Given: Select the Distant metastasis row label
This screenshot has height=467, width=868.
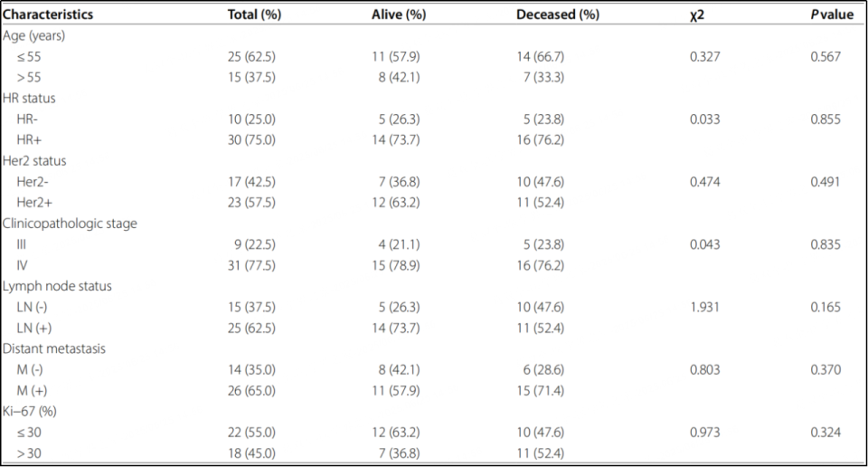Looking at the screenshot, I should click(x=55, y=348).
